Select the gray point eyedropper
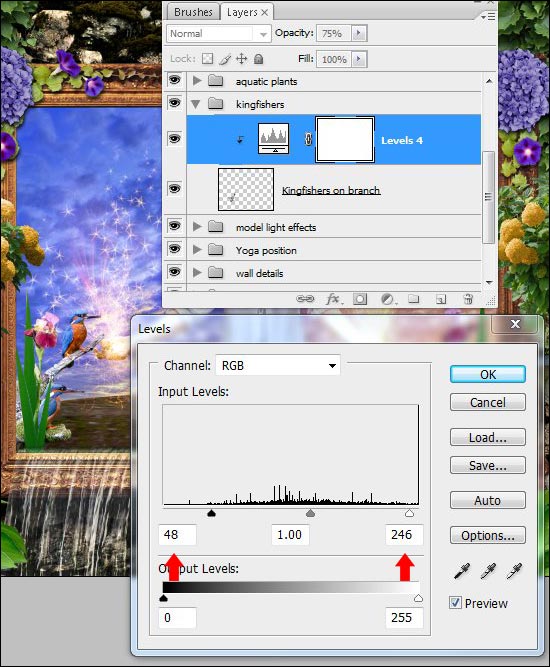550x667 pixels. [488, 571]
